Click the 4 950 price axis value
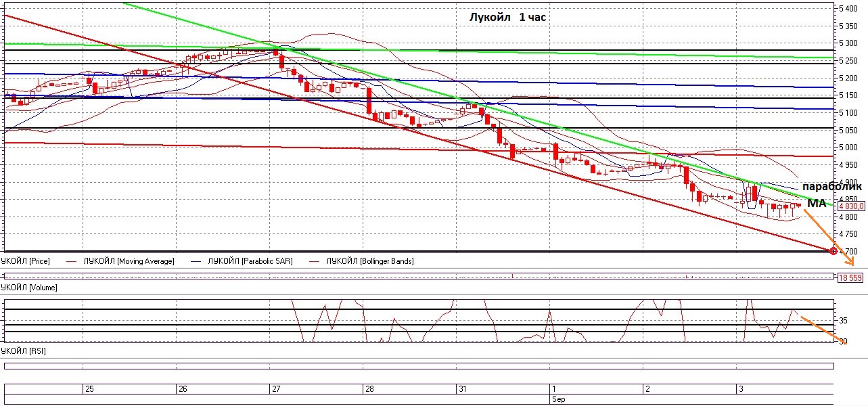This screenshot has width=868, height=406. (x=850, y=165)
